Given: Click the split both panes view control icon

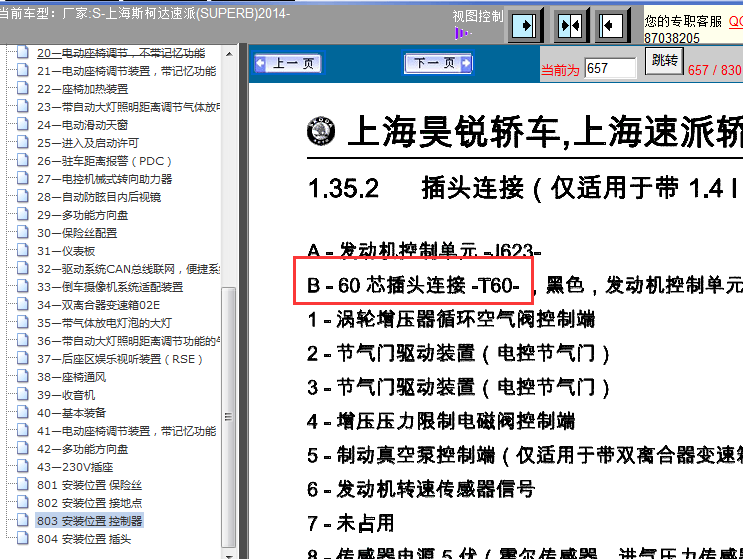Looking at the screenshot, I should [570, 25].
